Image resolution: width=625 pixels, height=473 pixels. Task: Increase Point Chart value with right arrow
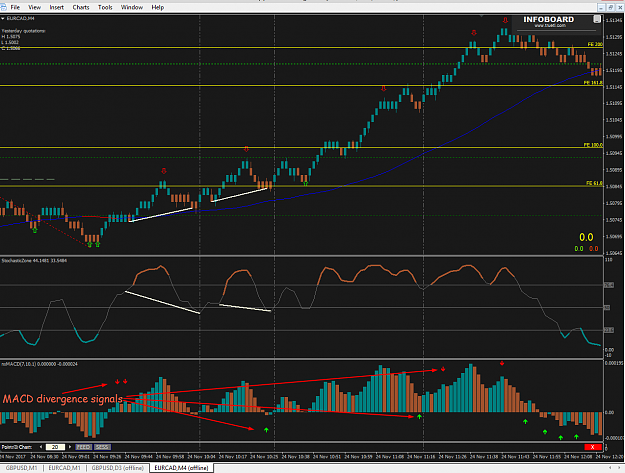coord(70,447)
